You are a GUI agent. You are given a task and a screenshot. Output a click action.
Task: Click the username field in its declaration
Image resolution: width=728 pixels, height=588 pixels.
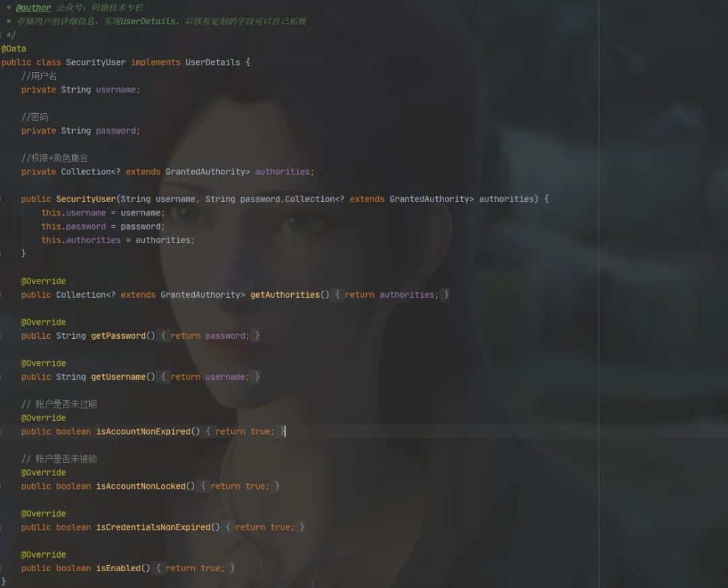(116, 90)
